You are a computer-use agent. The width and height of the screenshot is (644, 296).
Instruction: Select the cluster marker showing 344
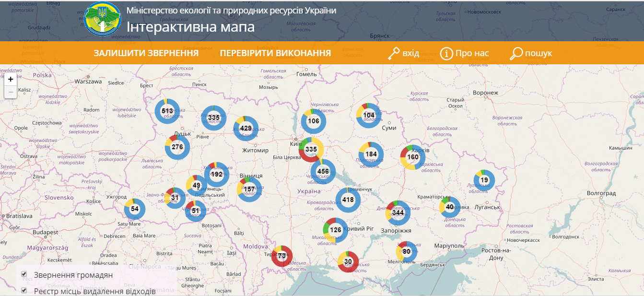coord(398,213)
